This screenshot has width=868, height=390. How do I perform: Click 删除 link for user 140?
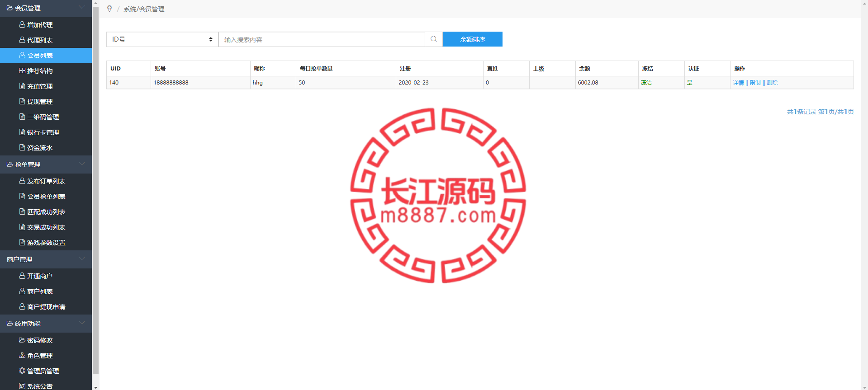(772, 83)
